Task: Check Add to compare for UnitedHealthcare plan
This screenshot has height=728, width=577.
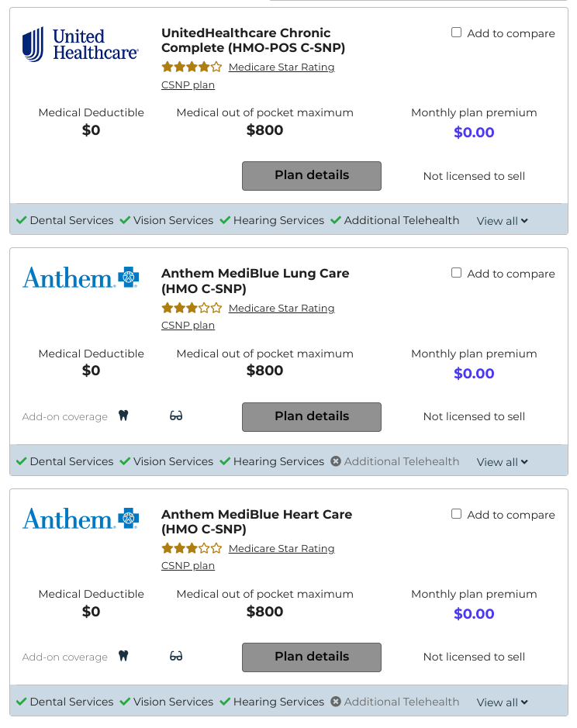Action: [456, 33]
